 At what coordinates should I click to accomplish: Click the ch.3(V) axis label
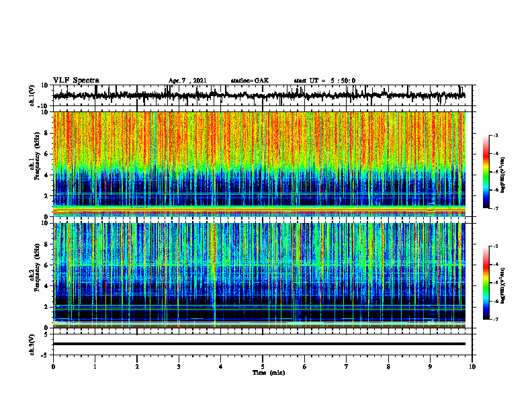pos(32,345)
